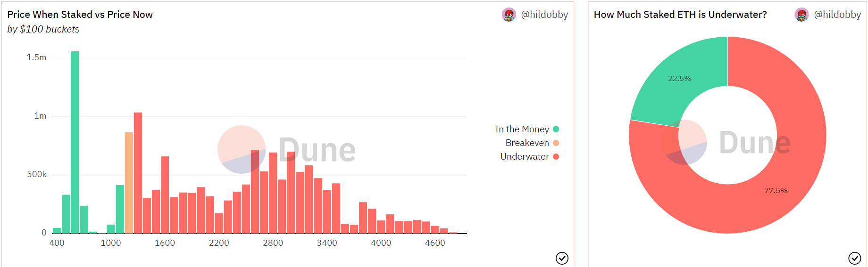Open How Much Staked ETH is Underwater title

pyautogui.click(x=680, y=15)
